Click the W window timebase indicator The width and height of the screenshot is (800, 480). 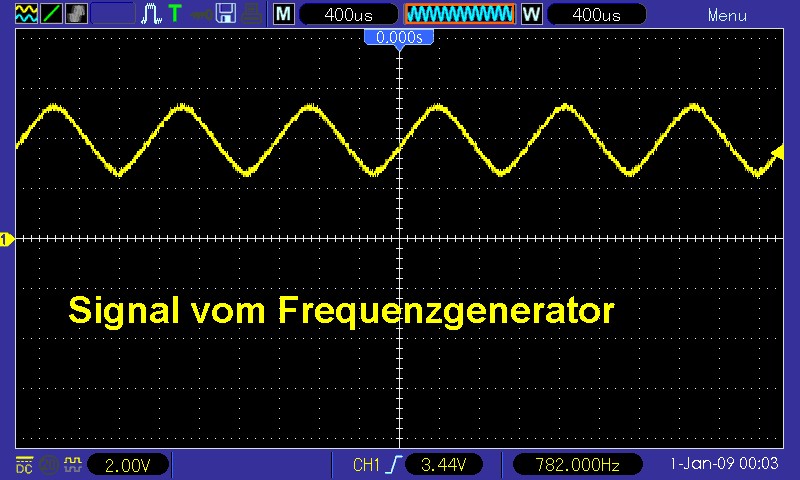tap(531, 14)
